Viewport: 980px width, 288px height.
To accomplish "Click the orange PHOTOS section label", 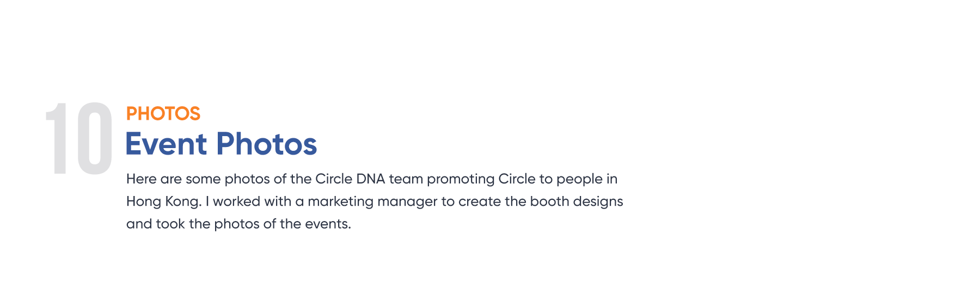I will click(x=163, y=114).
